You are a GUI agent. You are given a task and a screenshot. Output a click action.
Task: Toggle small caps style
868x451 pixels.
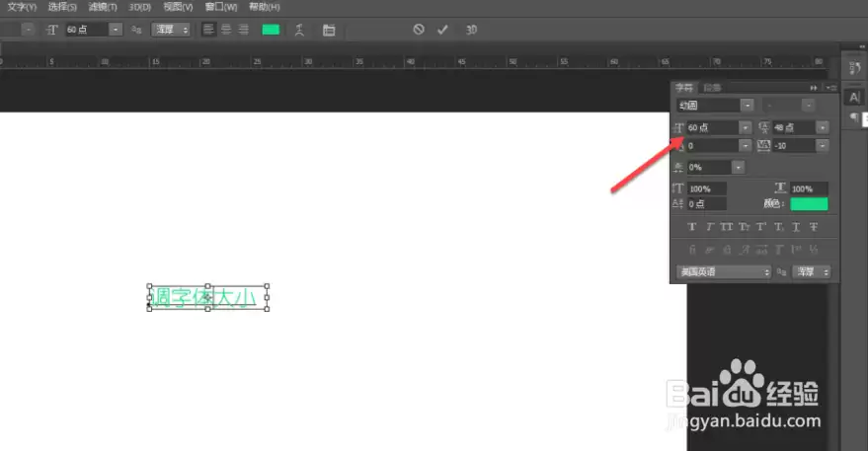(744, 227)
